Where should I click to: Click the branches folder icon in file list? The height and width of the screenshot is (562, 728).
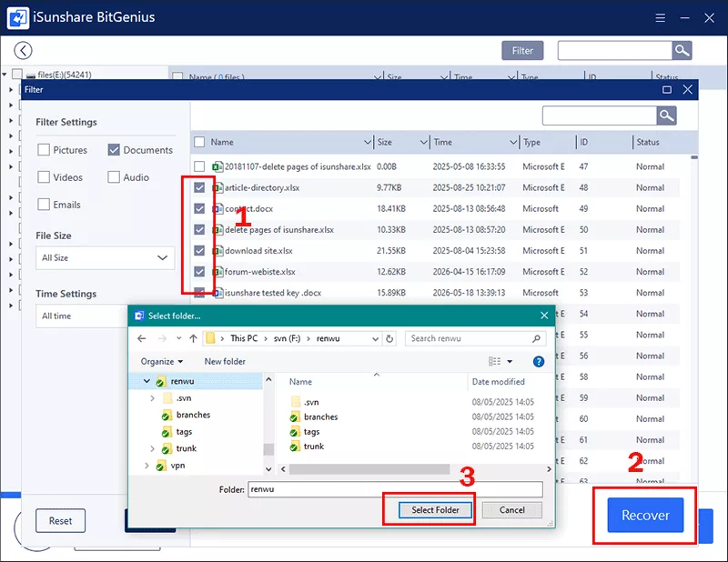(294, 416)
